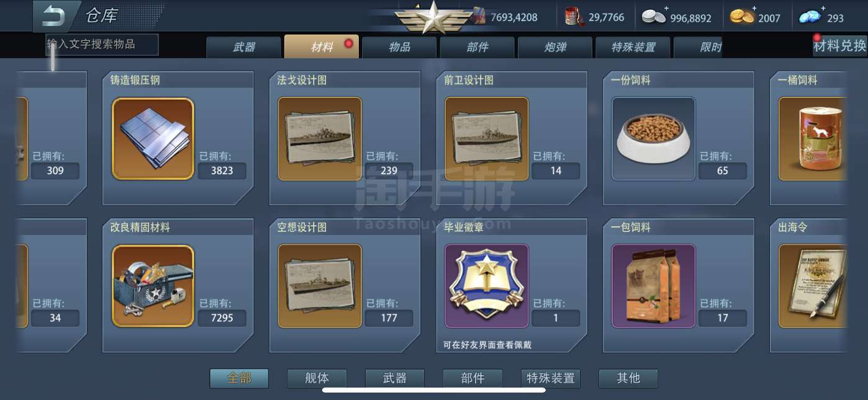868x400 pixels.
Task: Tap the 前卫设计图 warship blueprint icon
Action: coord(487,138)
